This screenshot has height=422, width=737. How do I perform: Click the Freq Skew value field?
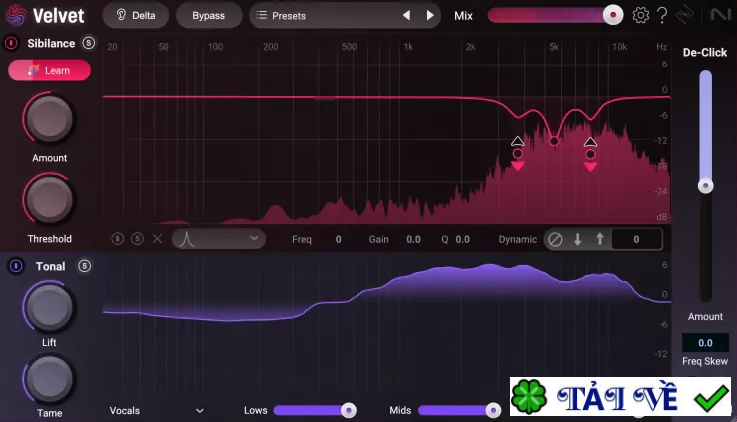coord(705,343)
